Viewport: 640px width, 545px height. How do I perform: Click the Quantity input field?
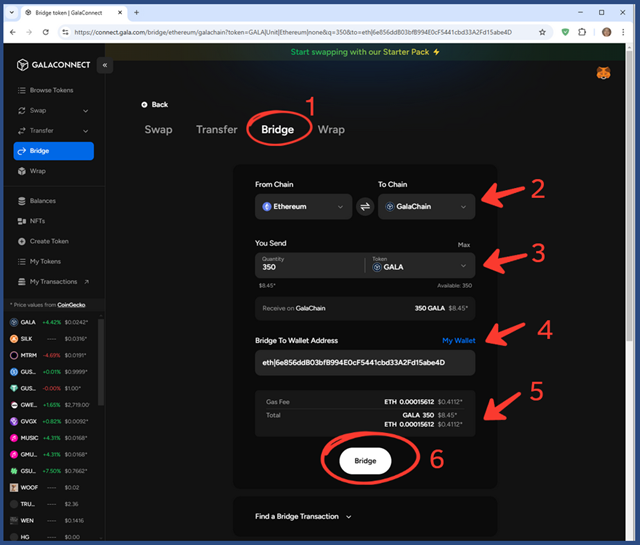click(310, 265)
